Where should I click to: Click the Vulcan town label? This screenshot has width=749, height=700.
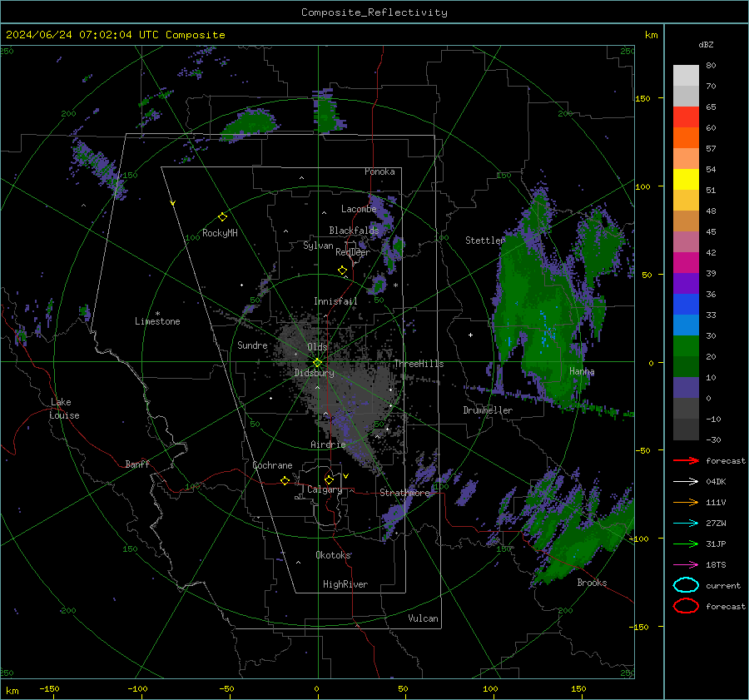pos(423,618)
